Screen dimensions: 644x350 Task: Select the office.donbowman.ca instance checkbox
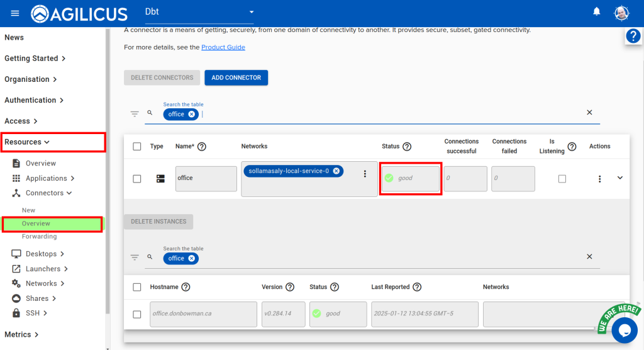[x=137, y=314]
